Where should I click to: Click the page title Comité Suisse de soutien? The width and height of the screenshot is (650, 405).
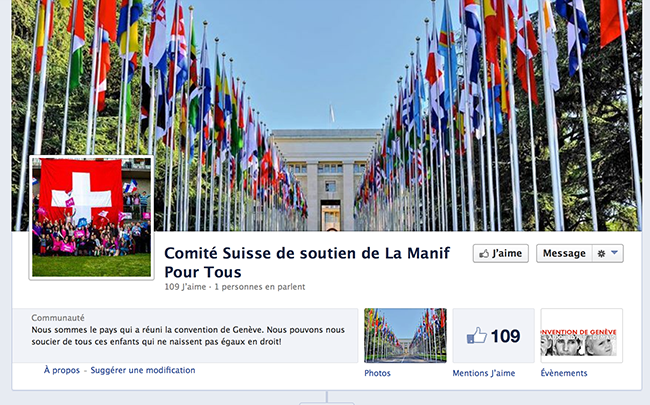[x=307, y=262]
